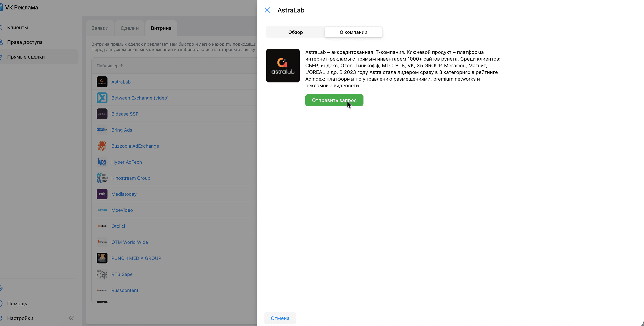Open Настройки in the sidebar
Screen dimensions: 644x326
pyautogui.click(x=20, y=318)
